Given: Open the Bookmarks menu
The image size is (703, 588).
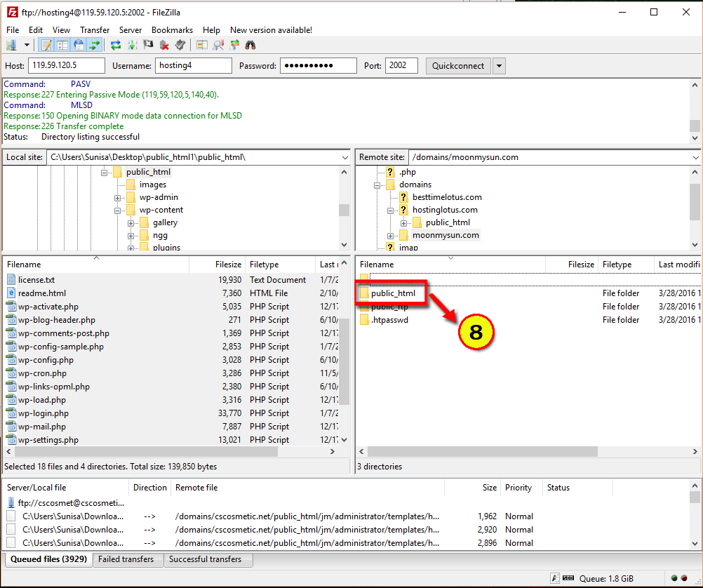Looking at the screenshot, I should [x=172, y=30].
